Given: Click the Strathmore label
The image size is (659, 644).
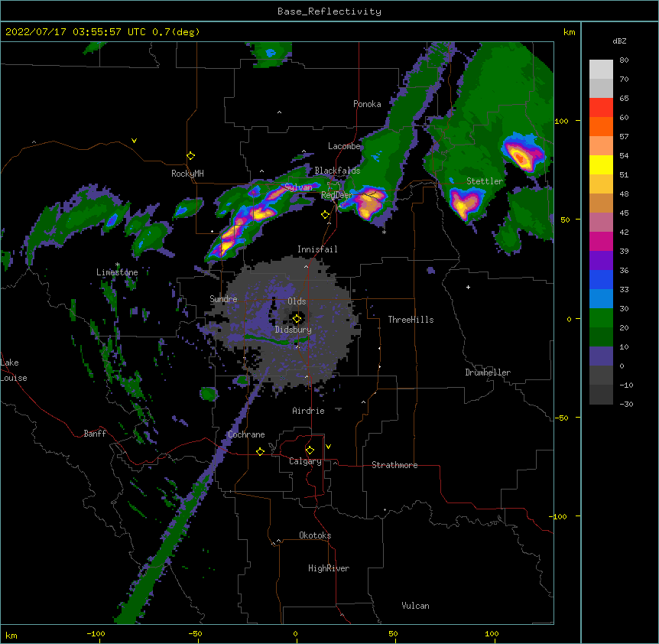Looking at the screenshot, I should pos(394,465).
